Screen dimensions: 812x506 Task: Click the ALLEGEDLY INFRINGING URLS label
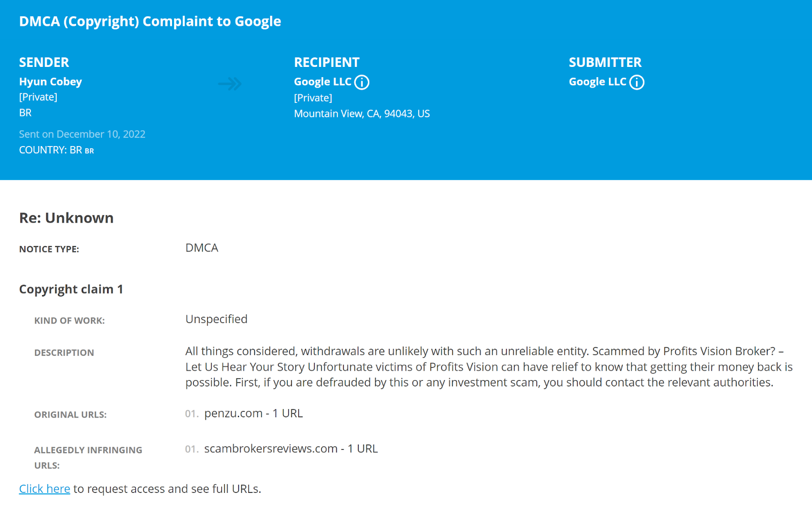pyautogui.click(x=88, y=457)
